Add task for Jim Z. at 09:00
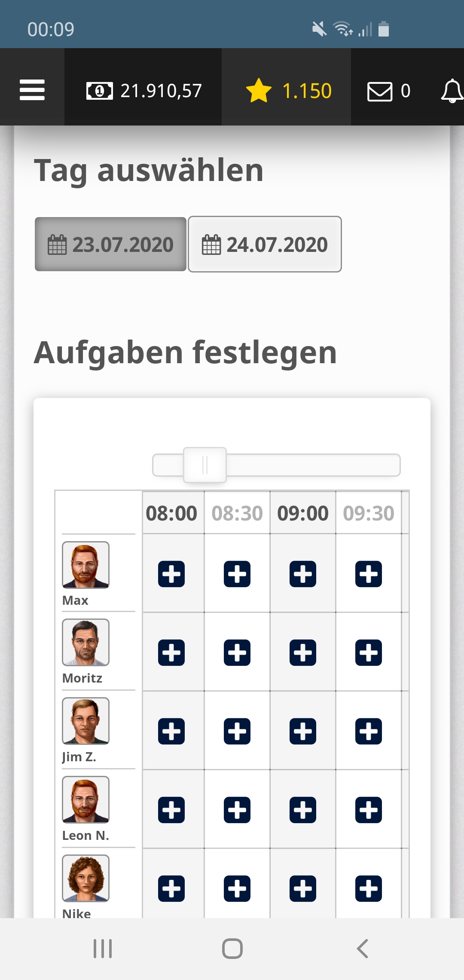Screen dimensions: 464x980 303,731
